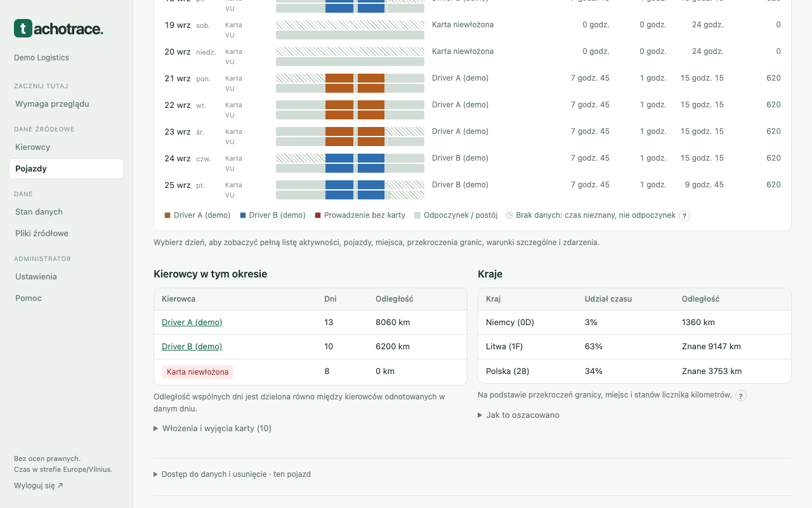Click the blue Driver B legend swatch

pyautogui.click(x=243, y=215)
